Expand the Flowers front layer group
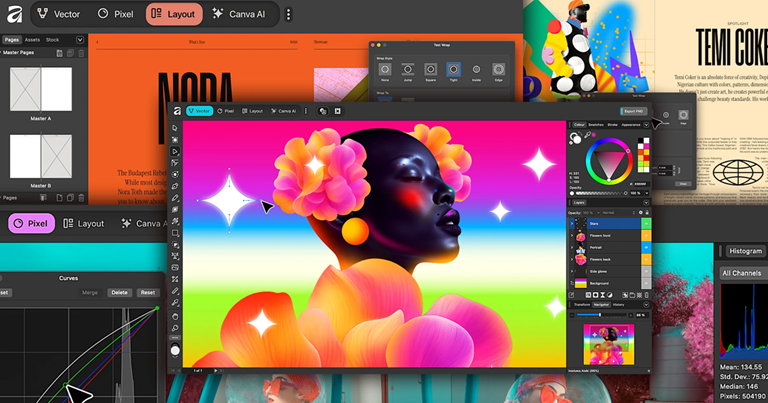Image resolution: width=768 pixels, height=403 pixels. (572, 236)
